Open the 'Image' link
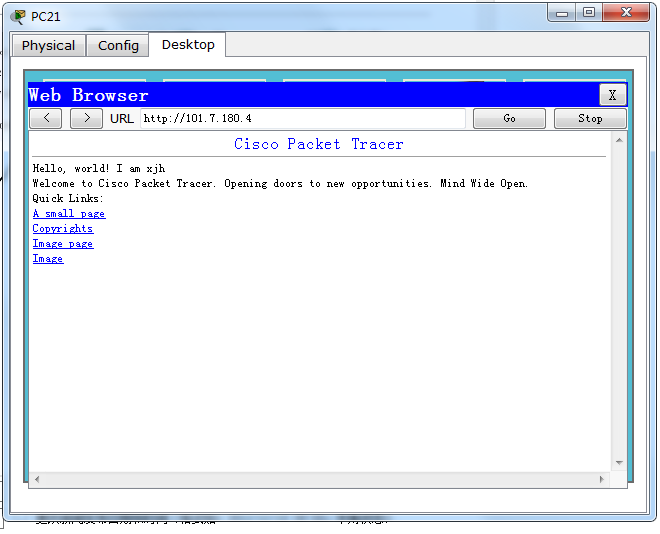This screenshot has width=660, height=534. click(x=48, y=259)
